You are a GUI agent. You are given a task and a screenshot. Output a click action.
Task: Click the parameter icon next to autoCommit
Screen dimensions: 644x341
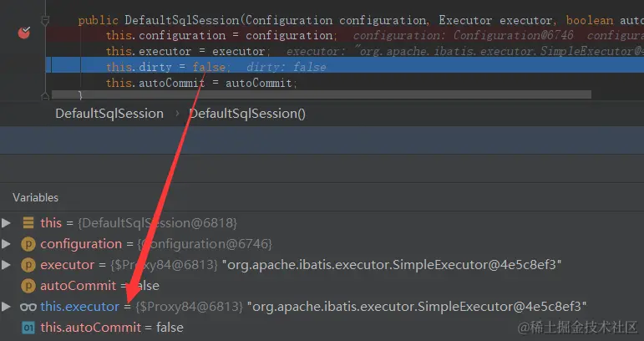click(28, 286)
